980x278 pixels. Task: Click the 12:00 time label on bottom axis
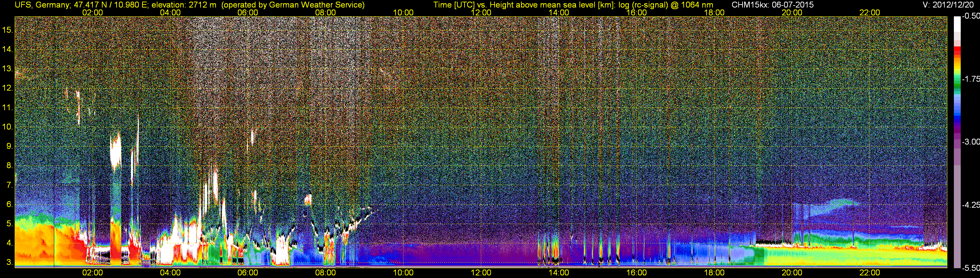[x=481, y=273]
